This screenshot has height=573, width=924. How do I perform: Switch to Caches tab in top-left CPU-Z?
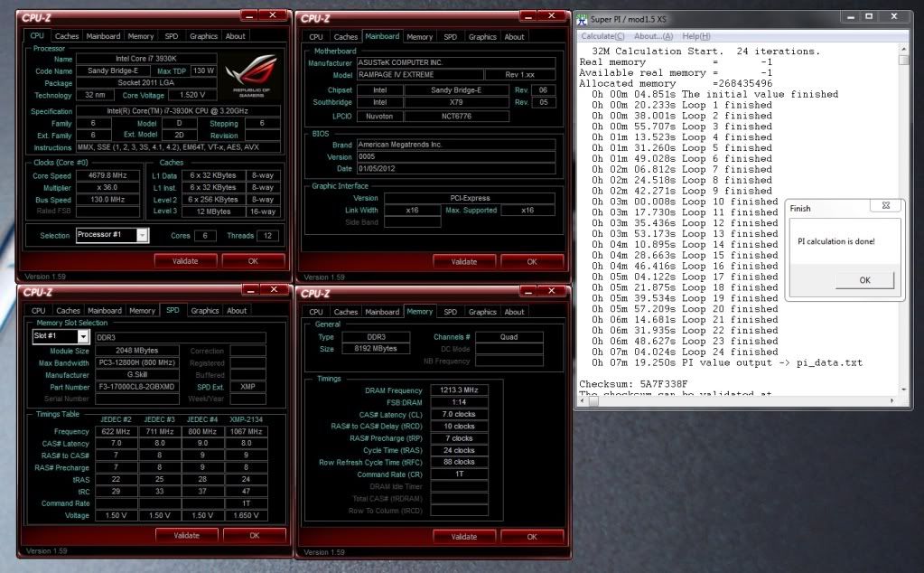pos(67,36)
